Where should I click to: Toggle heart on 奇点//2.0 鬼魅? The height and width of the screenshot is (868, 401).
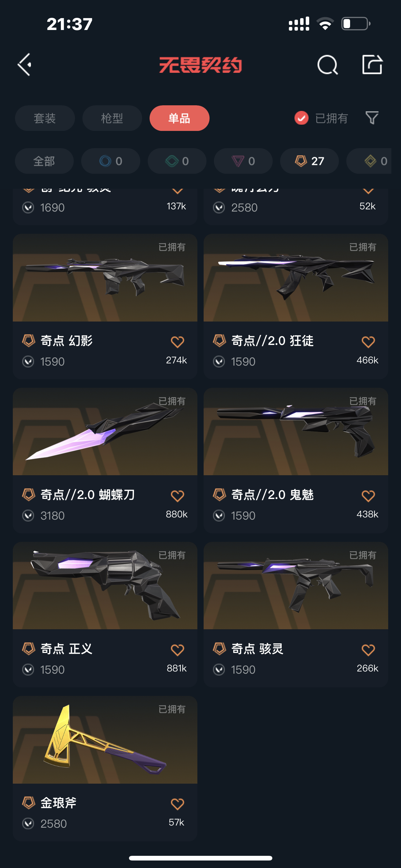(368, 496)
